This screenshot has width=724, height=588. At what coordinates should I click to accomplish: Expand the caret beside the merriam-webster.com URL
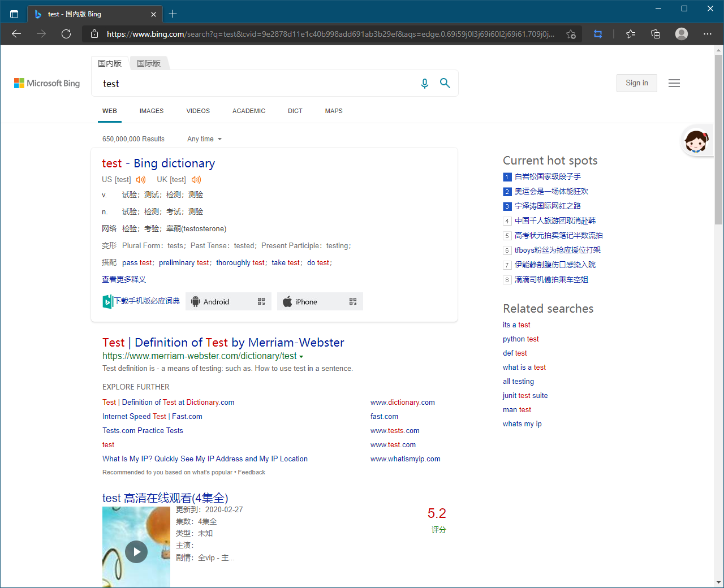coord(302,356)
